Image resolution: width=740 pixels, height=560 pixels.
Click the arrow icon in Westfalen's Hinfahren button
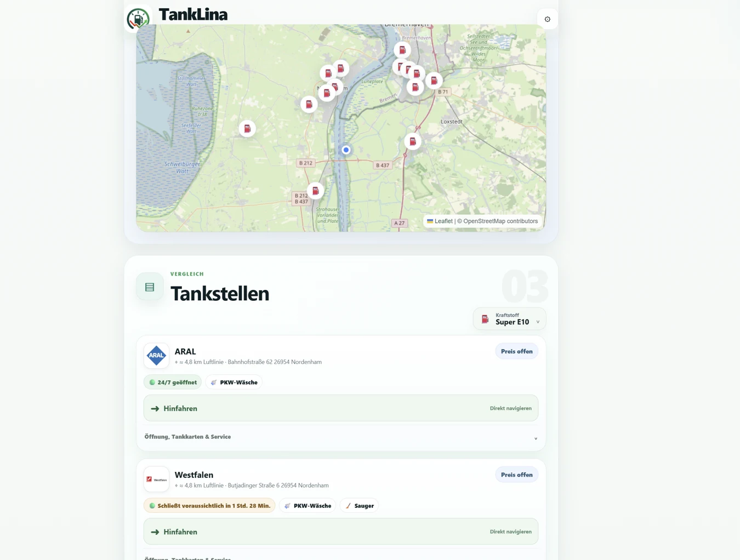(155, 532)
